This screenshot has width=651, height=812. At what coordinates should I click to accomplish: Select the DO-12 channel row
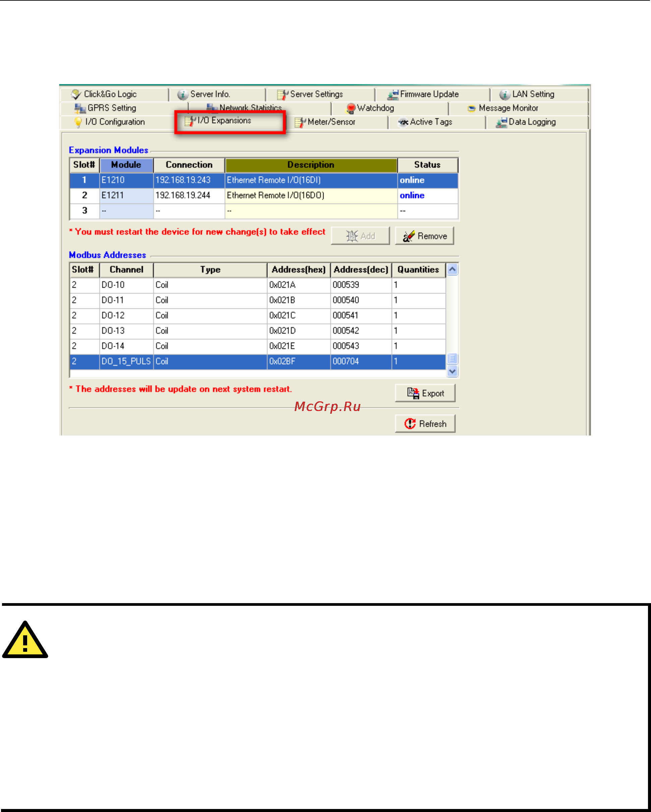[x=258, y=315]
